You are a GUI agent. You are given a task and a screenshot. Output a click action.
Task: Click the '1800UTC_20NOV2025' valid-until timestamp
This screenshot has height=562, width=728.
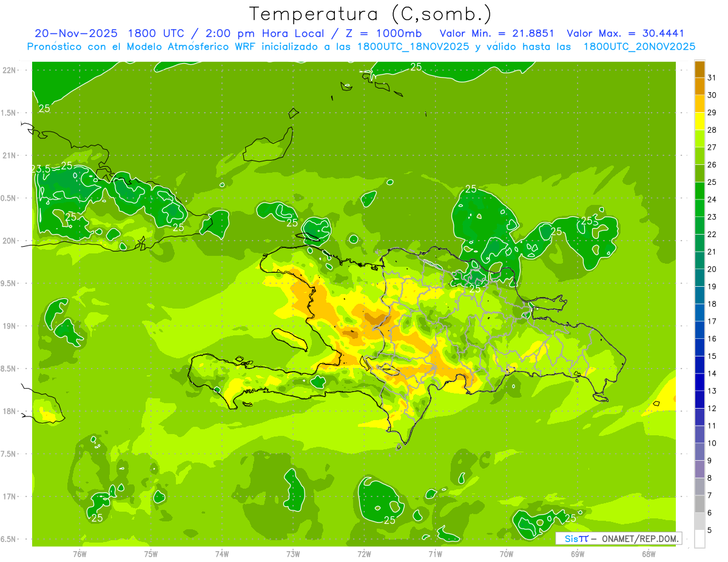(x=639, y=47)
